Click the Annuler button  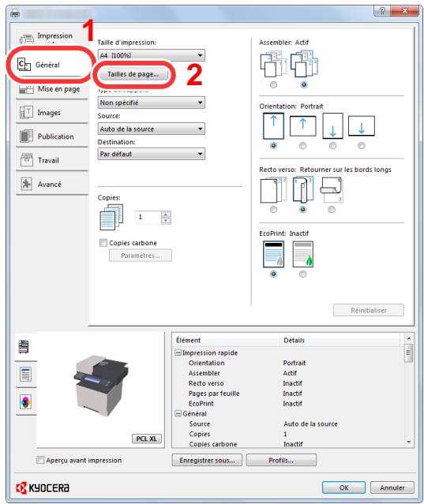392,487
